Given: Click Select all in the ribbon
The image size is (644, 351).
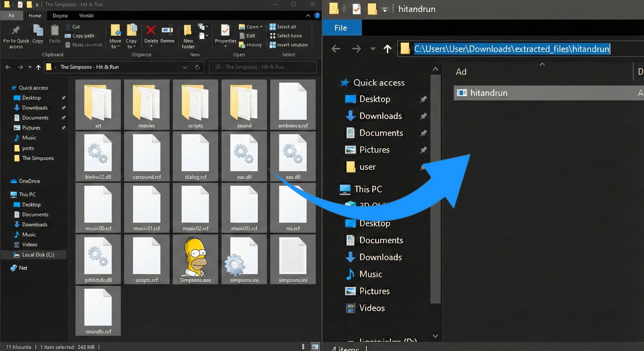Looking at the screenshot, I should coord(283,27).
